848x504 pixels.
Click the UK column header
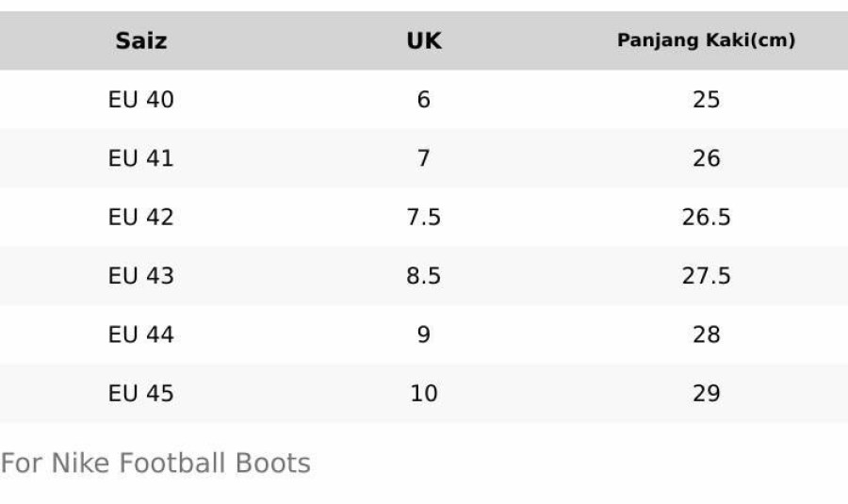pyautogui.click(x=424, y=41)
